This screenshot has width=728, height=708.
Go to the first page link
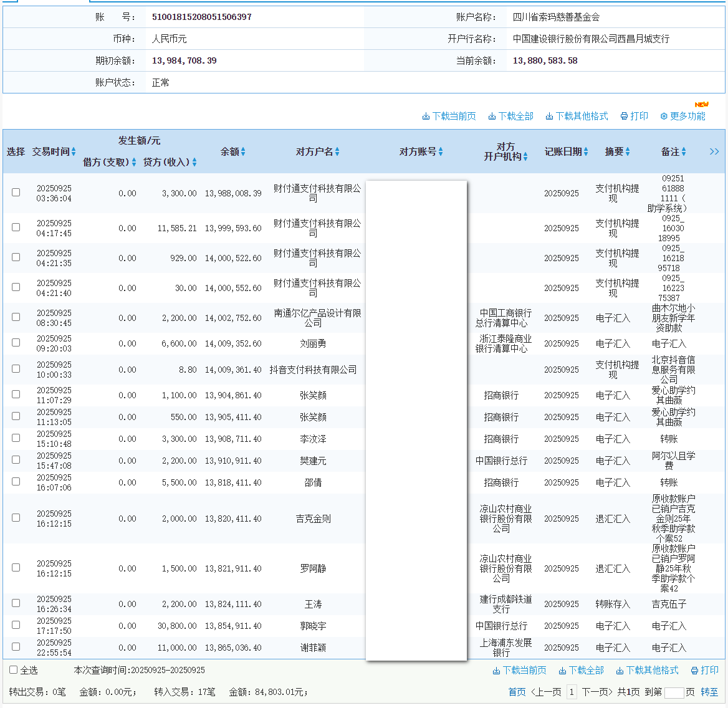(x=517, y=692)
